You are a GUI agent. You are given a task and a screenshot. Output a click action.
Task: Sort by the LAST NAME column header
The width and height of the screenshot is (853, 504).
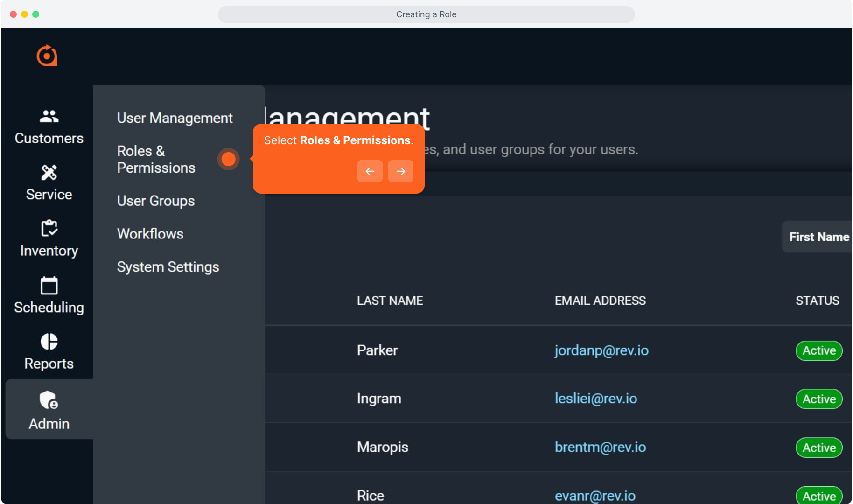point(390,301)
